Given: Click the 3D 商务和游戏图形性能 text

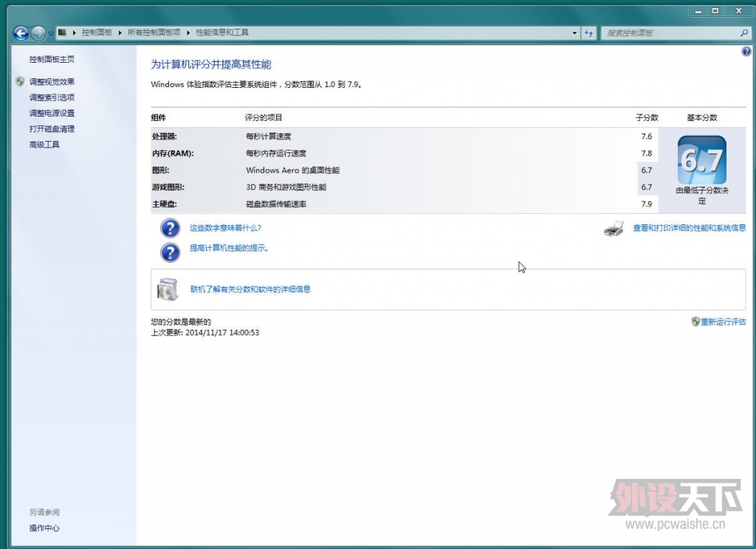Looking at the screenshot, I should 286,187.
